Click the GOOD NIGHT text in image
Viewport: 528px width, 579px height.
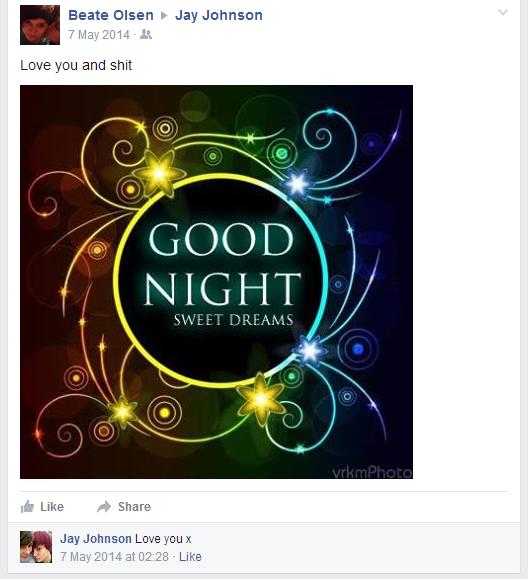point(222,264)
